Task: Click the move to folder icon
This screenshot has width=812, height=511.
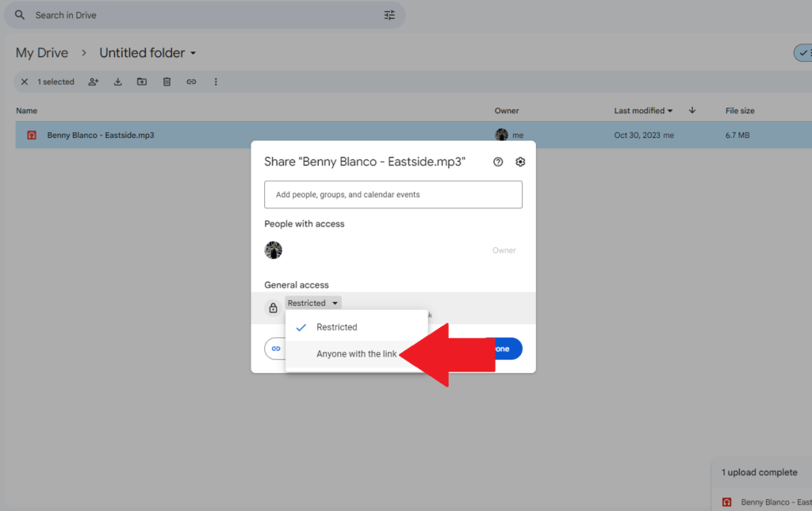Action: tap(142, 82)
